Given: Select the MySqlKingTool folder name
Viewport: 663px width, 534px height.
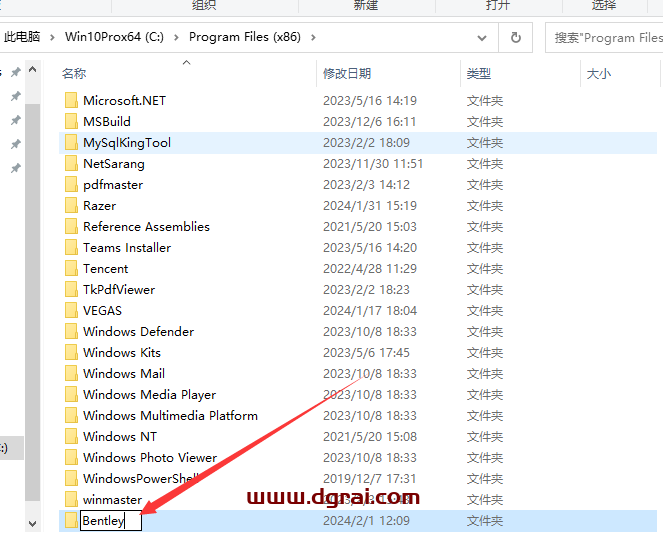Looking at the screenshot, I should tap(127, 142).
